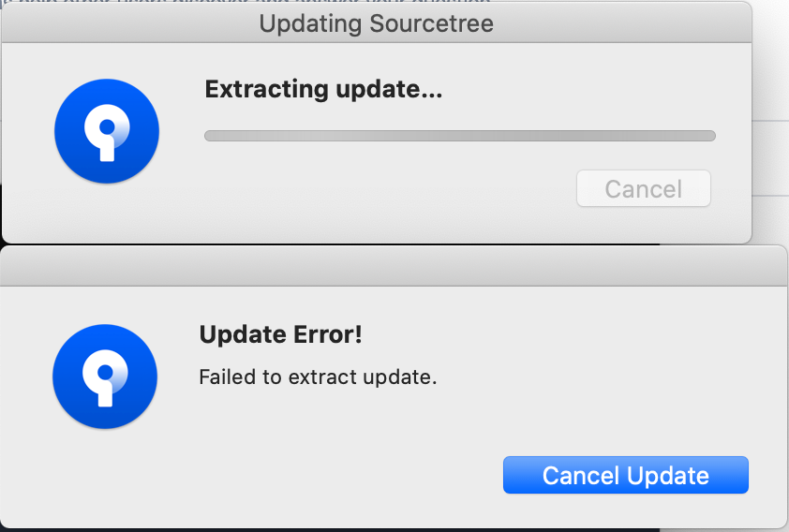Click the Cancel Update button

click(625, 475)
